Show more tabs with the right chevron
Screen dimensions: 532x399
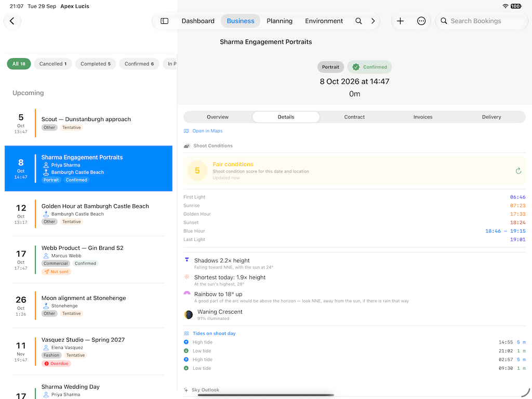pos(373,21)
